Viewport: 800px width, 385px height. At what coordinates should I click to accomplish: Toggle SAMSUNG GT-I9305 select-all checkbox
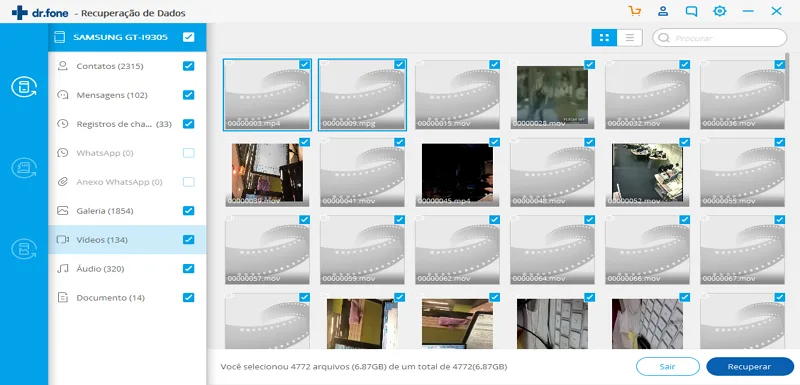[188, 37]
